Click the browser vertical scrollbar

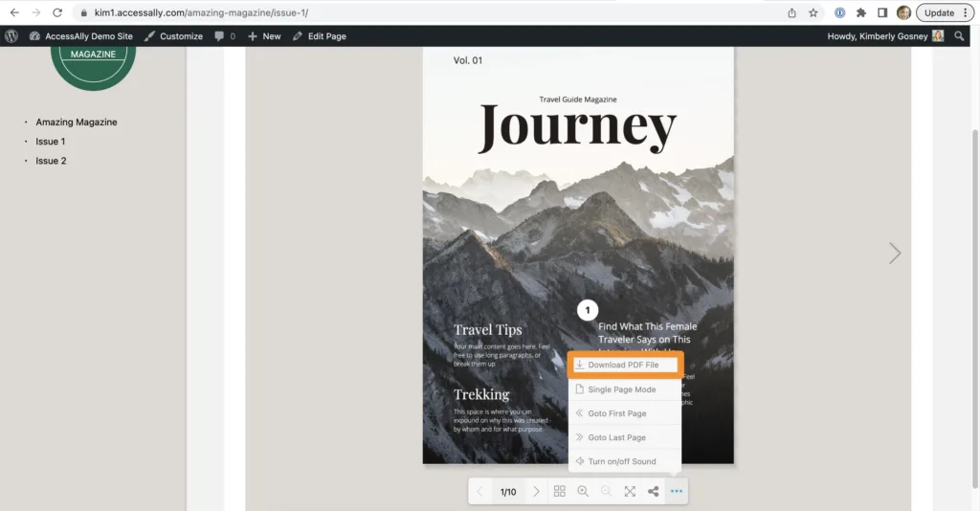975,309
